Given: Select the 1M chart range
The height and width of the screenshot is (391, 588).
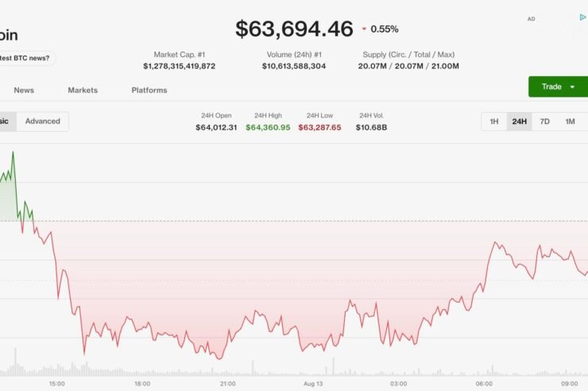Looking at the screenshot, I should (x=570, y=122).
